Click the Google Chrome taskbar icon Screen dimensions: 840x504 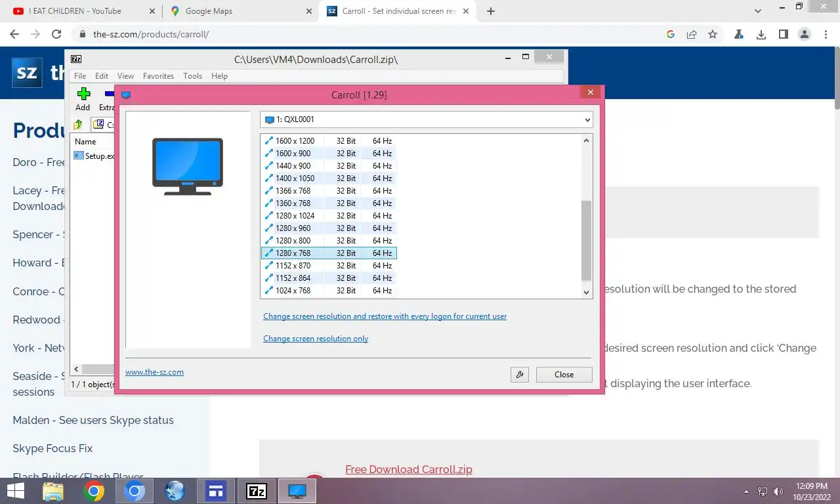click(x=94, y=491)
